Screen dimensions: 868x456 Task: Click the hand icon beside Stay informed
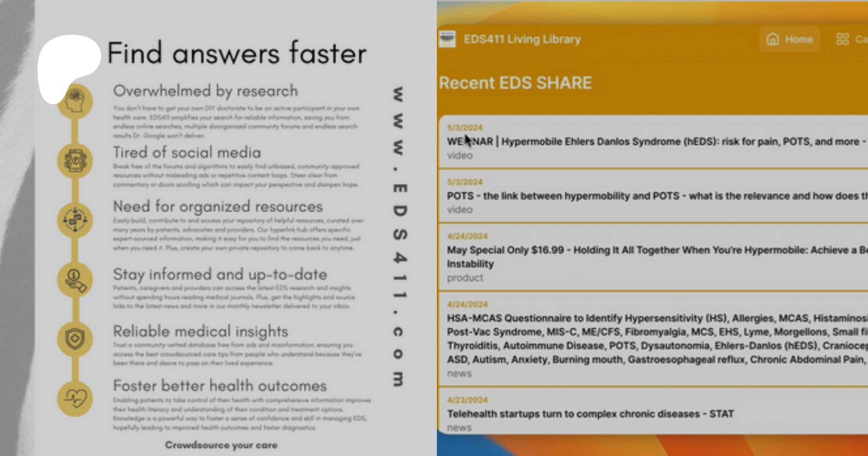75,280
